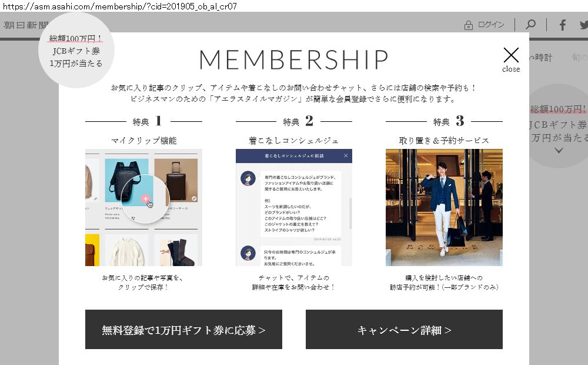Viewport: 588px width, 365px height.
Task: Click the suitcase item thumbnail
Action: tap(176, 180)
